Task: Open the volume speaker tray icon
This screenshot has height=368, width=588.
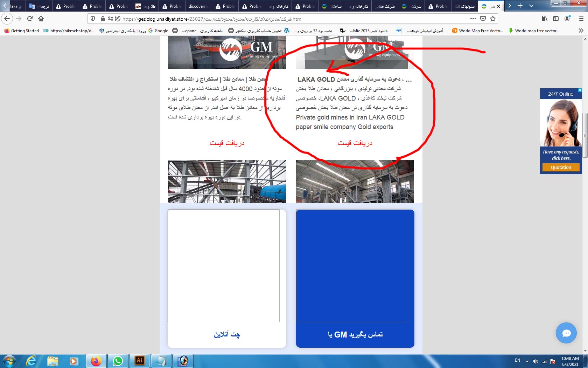Action: (535, 361)
